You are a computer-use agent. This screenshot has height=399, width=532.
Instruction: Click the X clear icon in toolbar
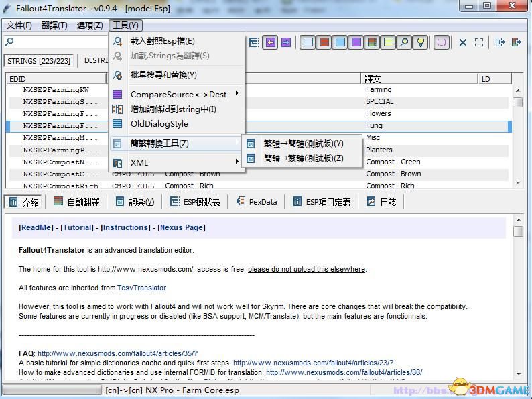pyautogui.click(x=463, y=42)
